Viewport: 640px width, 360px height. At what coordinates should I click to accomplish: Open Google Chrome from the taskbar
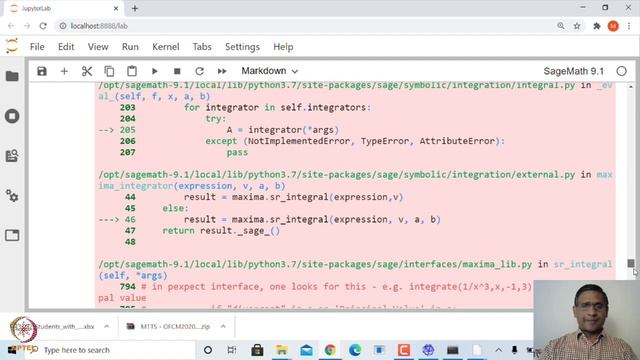click(x=330, y=350)
